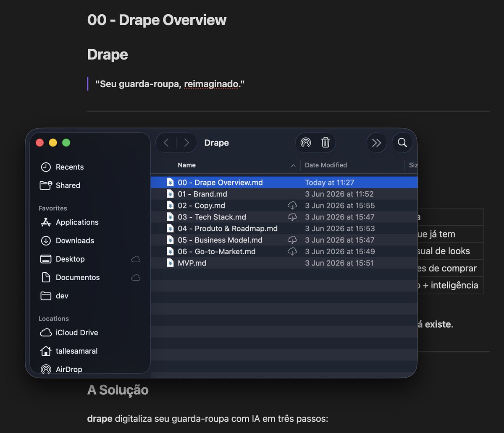Viewport: 504px width, 433px height.
Task: Open the dev folder in sidebar
Action: tap(90, 296)
